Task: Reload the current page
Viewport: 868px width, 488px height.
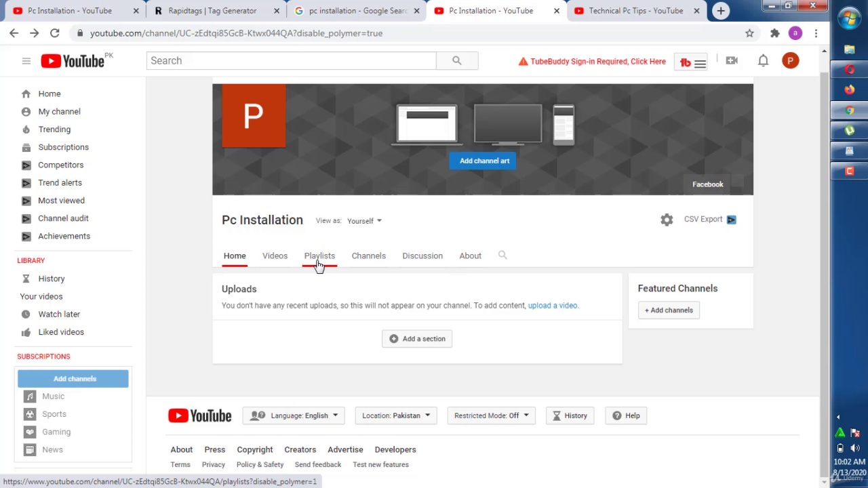Action: pyautogui.click(x=55, y=33)
